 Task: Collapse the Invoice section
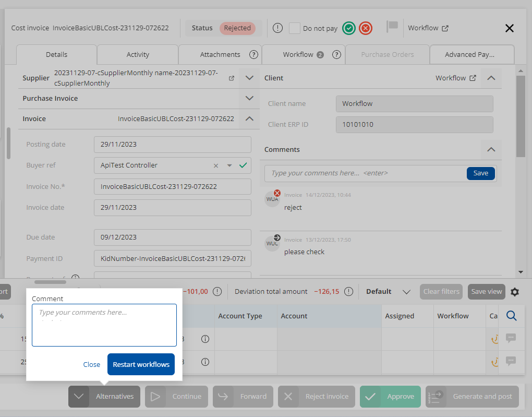249,118
